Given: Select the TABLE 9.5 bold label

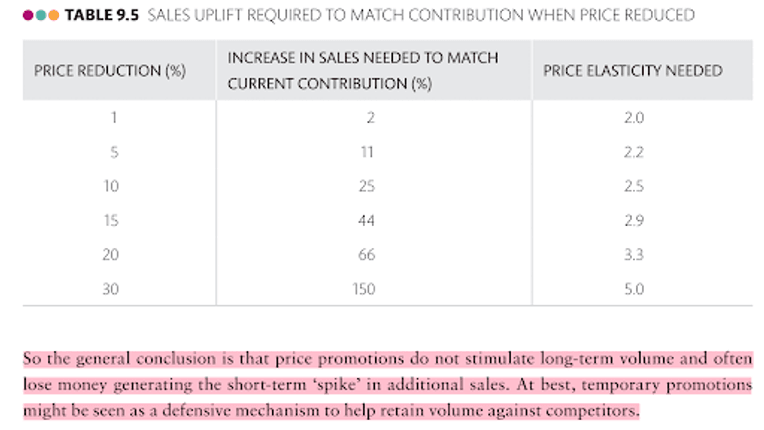Looking at the screenshot, I should [x=102, y=16].
